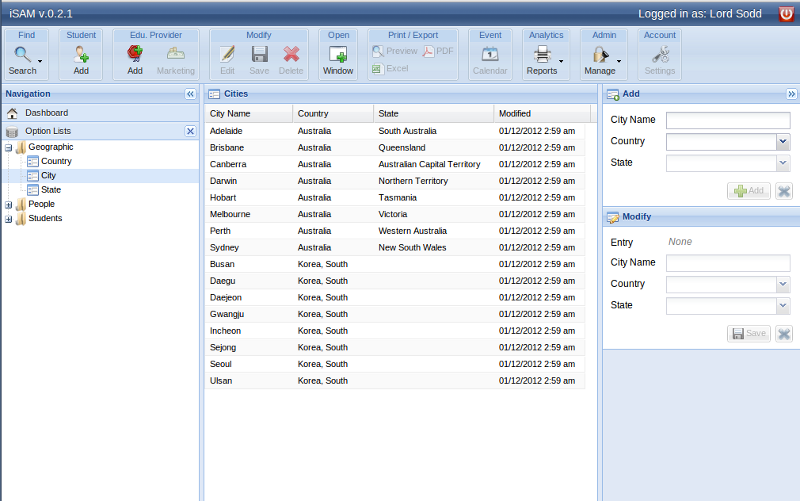
Task: Open Print Preview
Action: tap(395, 51)
